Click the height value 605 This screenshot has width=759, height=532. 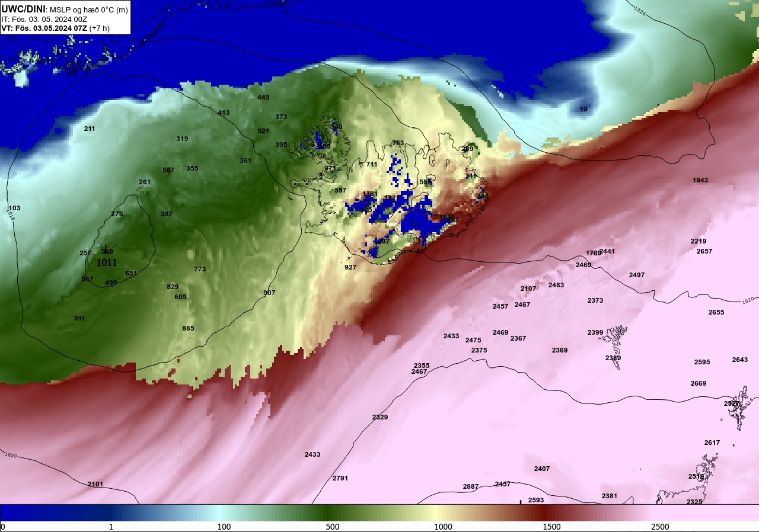point(180,297)
